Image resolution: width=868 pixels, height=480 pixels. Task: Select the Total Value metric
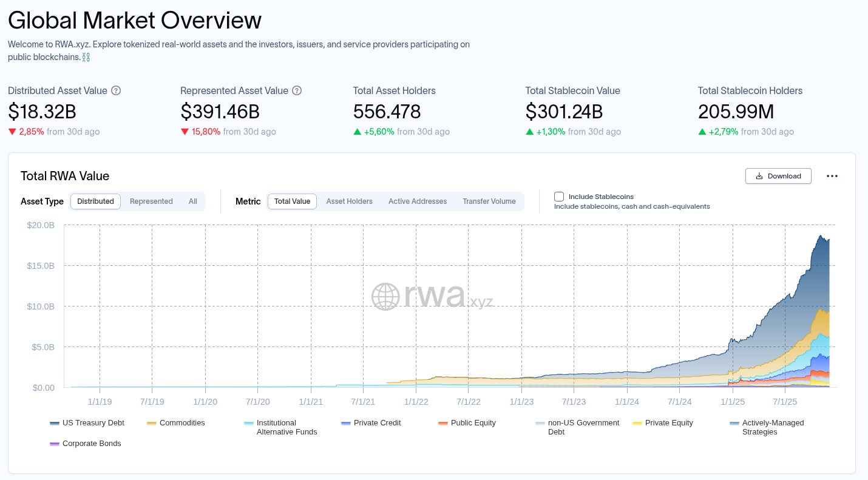(292, 201)
